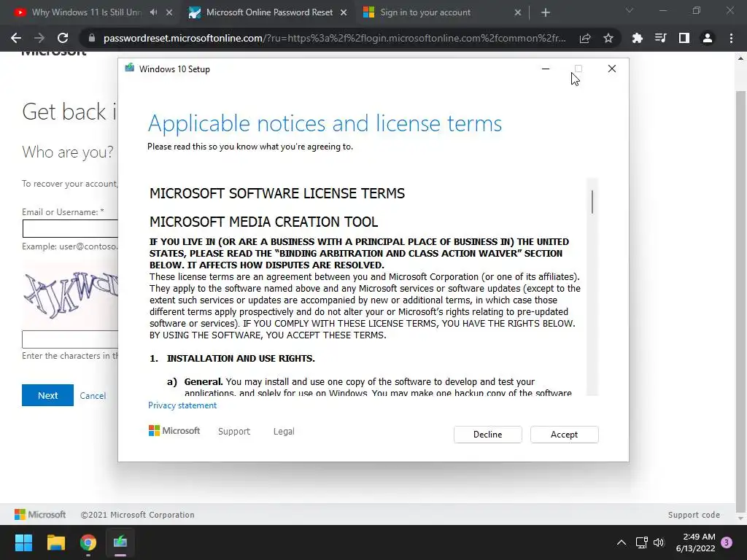Click the Microsoft logo in setup dialog
747x560 pixels.
174,431
